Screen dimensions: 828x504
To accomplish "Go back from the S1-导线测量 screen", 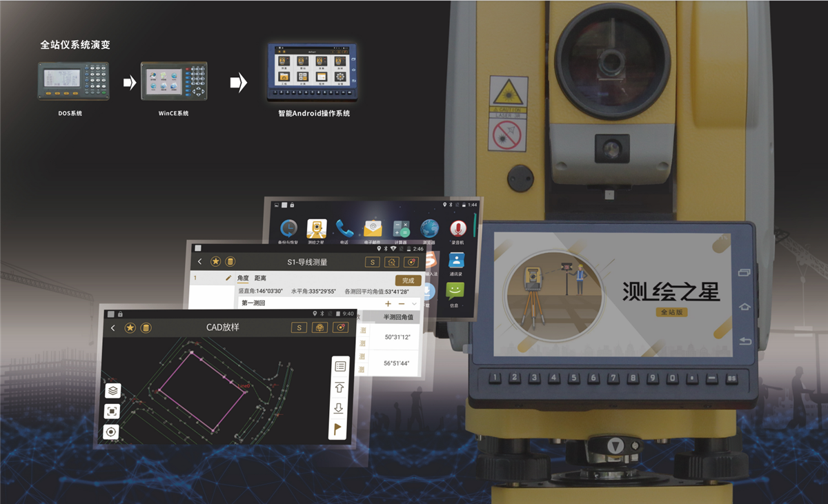I will coord(200,262).
